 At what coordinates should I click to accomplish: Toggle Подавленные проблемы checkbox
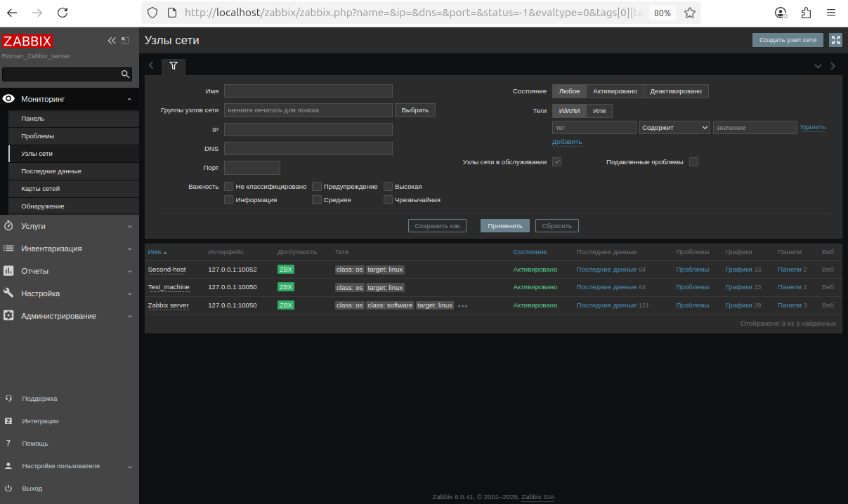pyautogui.click(x=693, y=162)
